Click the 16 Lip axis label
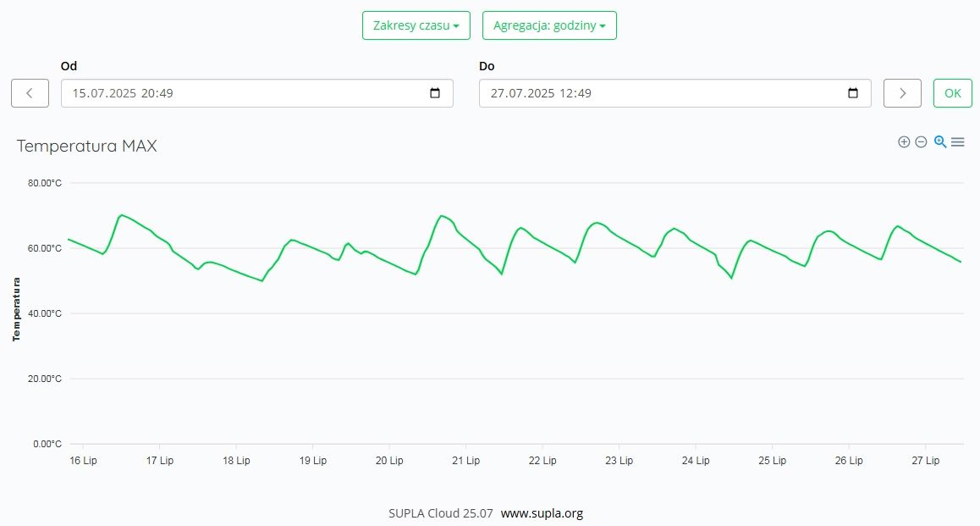The height and width of the screenshot is (526, 980). 83,460
